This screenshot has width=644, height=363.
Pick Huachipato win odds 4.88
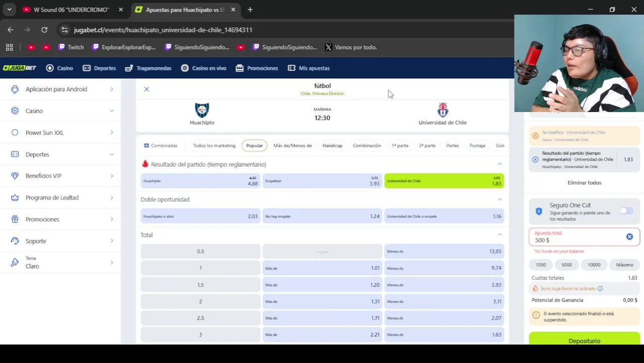(201, 181)
